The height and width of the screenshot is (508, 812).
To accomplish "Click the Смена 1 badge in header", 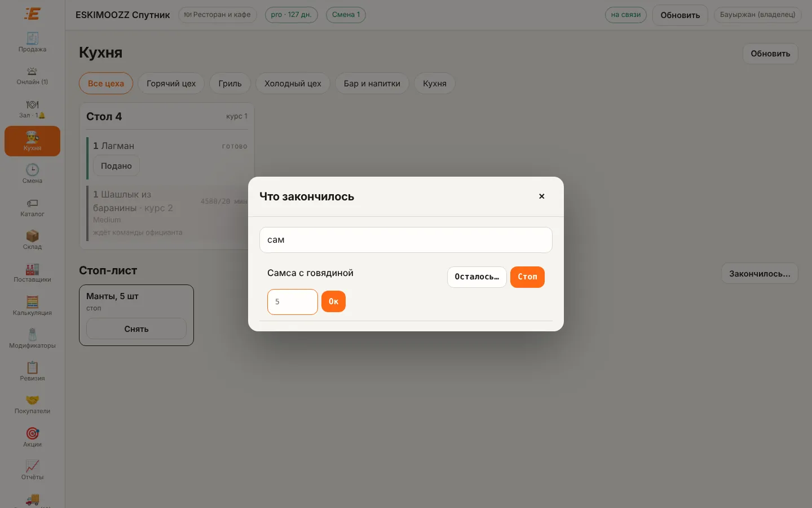I will [346, 15].
